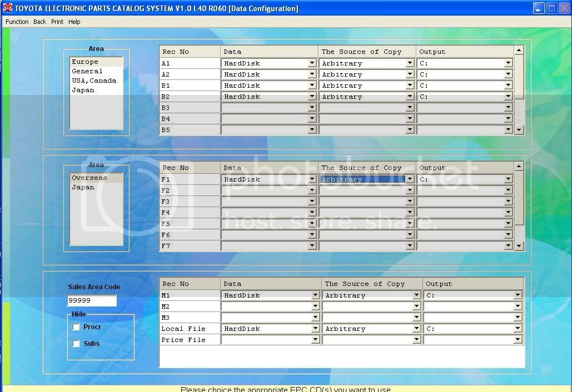
Task: Open the Data dropdown for Price File
Action: pos(315,340)
